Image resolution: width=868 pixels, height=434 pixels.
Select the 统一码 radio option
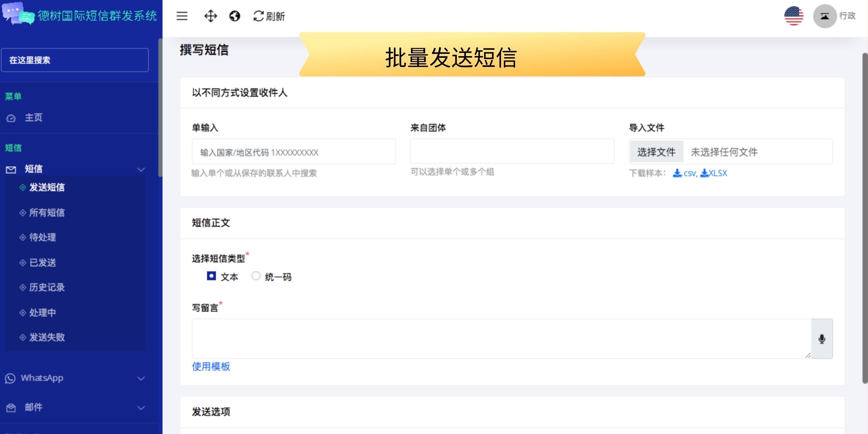pyautogui.click(x=256, y=276)
